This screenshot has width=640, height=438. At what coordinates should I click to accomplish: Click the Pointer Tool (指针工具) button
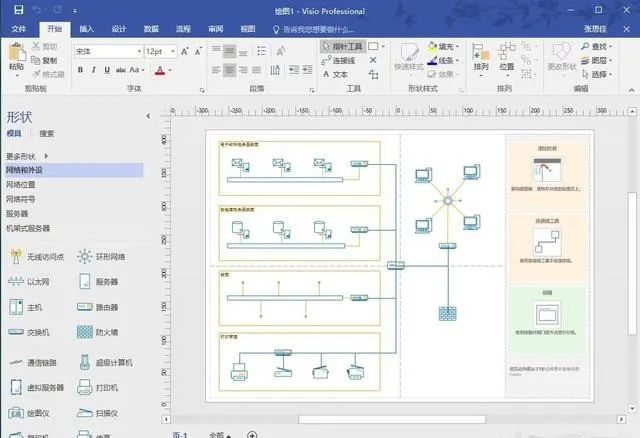pyautogui.click(x=342, y=47)
